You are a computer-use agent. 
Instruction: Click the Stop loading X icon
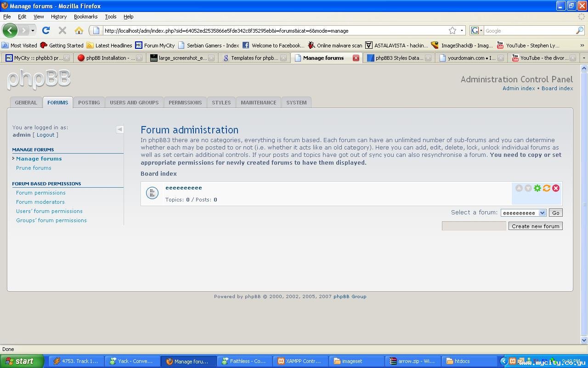[62, 30]
